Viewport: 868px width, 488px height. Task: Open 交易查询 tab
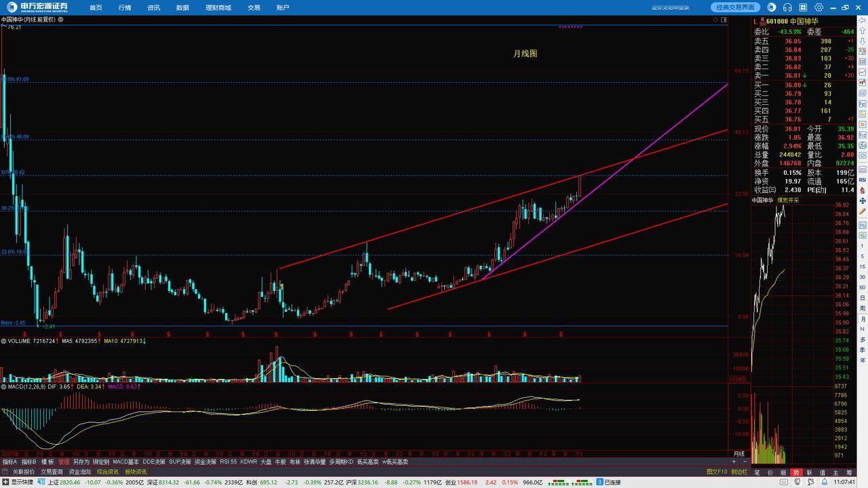click(x=52, y=472)
